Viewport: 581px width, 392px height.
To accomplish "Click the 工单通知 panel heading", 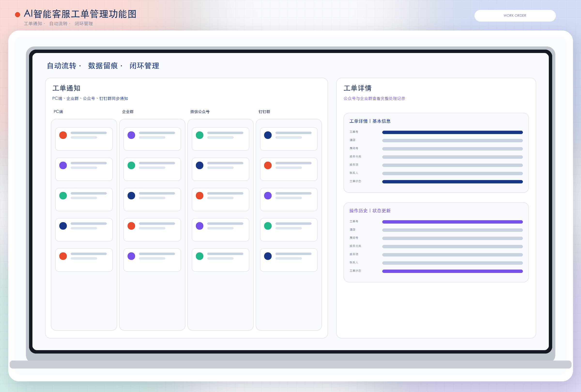I will pyautogui.click(x=66, y=88).
